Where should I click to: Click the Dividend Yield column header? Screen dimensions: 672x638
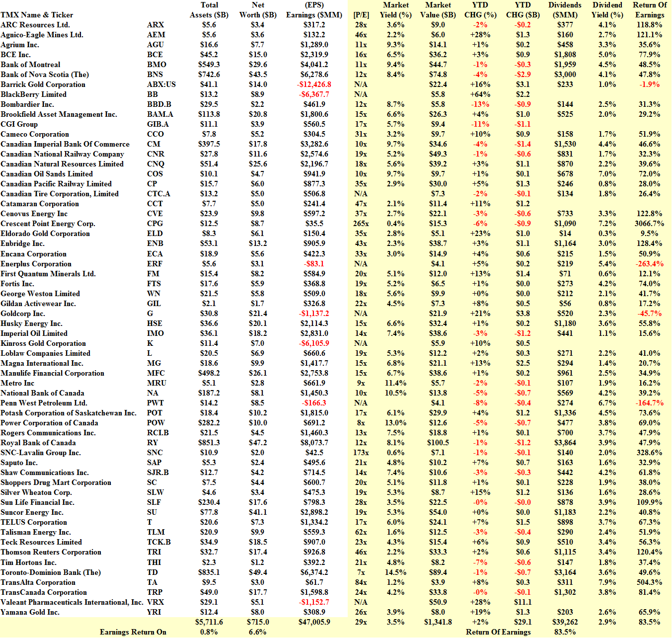[x=607, y=10]
